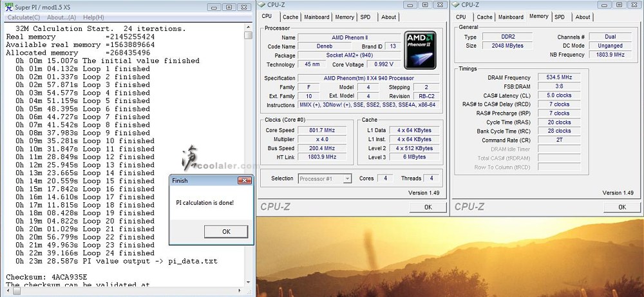Open the Calculate(C) menu in Super PI
644x297 pixels.
pos(24,17)
